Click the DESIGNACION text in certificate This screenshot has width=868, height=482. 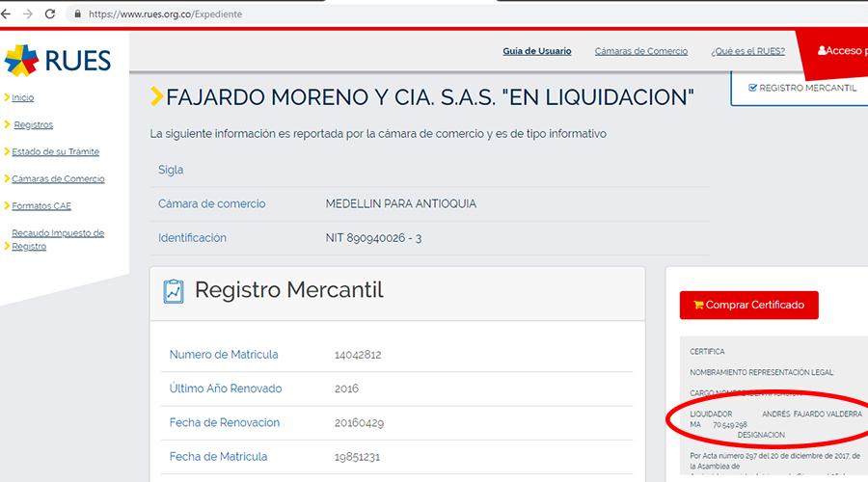coord(761,435)
